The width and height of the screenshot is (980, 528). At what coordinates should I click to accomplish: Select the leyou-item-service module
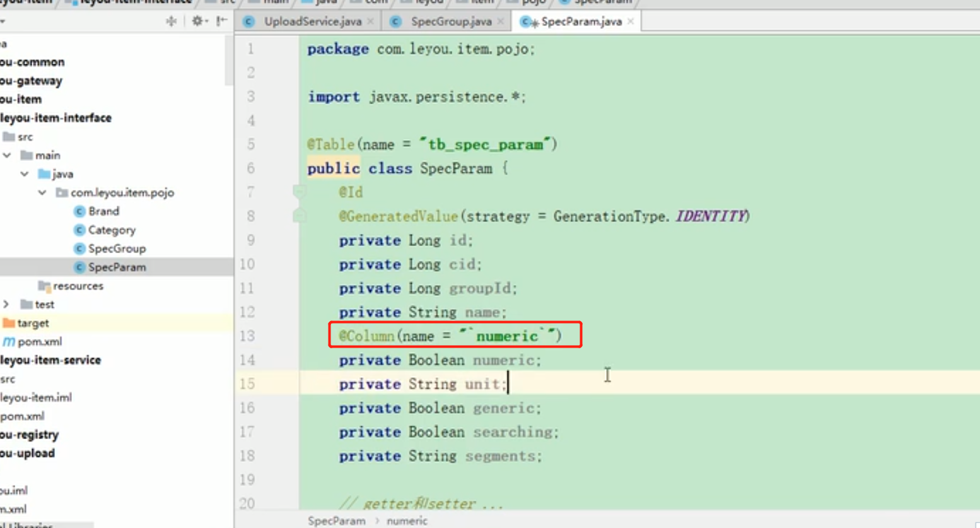click(50, 360)
